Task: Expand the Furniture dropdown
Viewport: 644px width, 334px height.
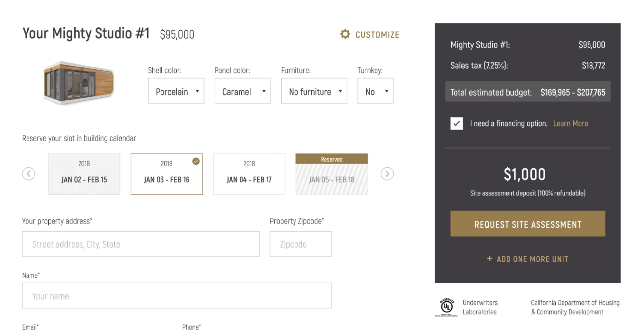Action: tap(314, 91)
